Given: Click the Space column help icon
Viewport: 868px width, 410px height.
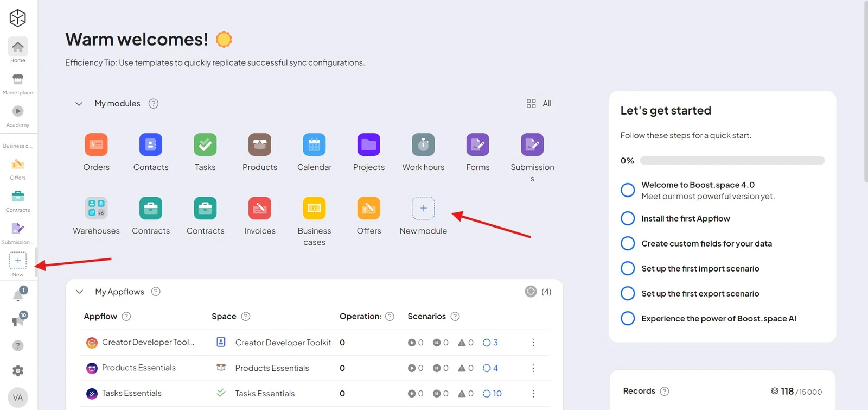Looking at the screenshot, I should (246, 317).
